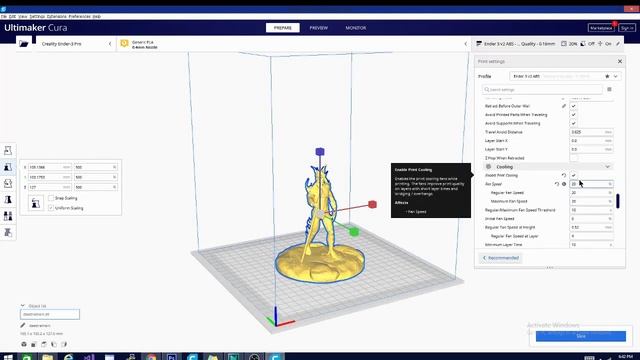Image resolution: width=640 pixels, height=360 pixels.
Task: Click the Marketplace button
Action: [601, 28]
